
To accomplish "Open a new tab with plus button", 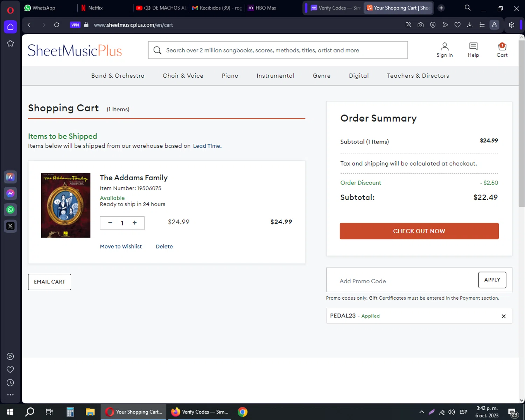I will pos(441,8).
